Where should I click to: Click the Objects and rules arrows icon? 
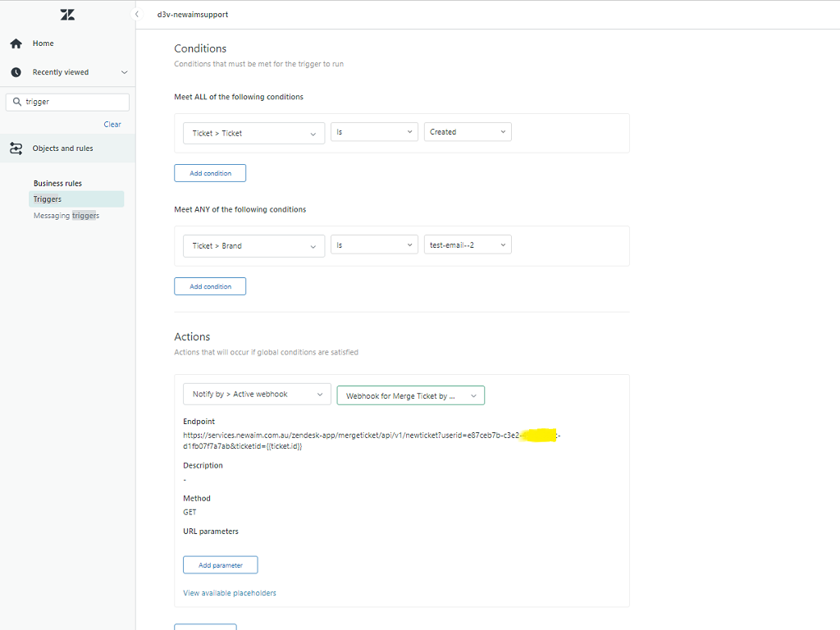point(16,148)
